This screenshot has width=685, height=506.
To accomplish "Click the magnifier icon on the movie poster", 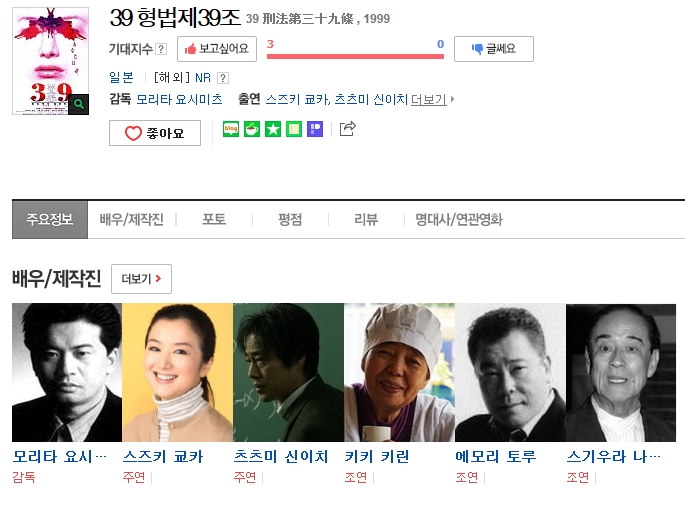I will 79,104.
